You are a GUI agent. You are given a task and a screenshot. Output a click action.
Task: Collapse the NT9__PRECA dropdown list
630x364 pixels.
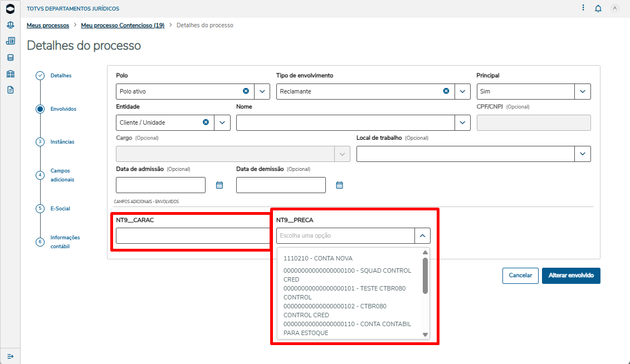click(422, 235)
